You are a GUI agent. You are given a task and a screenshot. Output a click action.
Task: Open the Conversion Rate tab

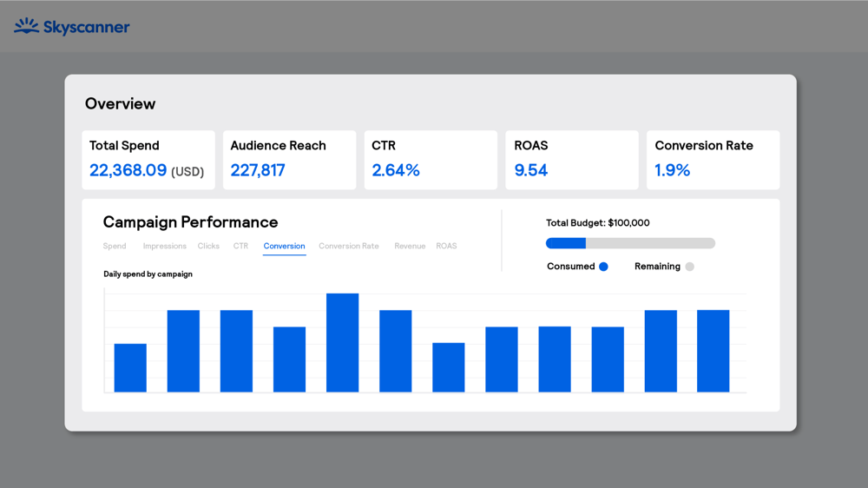pos(348,247)
